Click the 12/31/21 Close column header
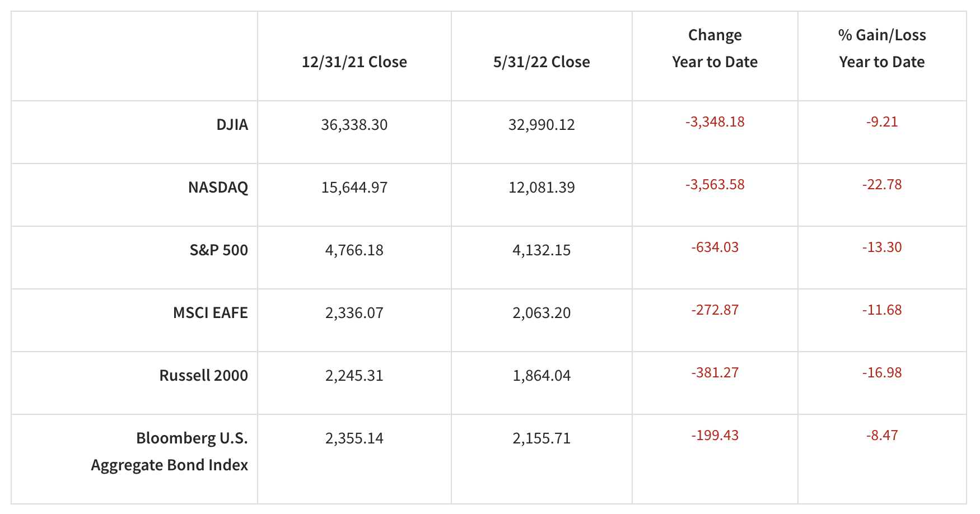The height and width of the screenshot is (514, 980). click(354, 62)
